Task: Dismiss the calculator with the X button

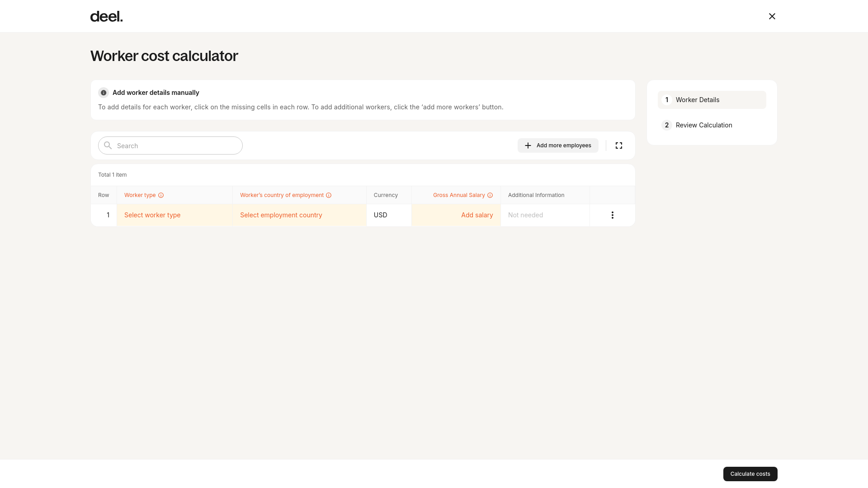Action: [772, 16]
